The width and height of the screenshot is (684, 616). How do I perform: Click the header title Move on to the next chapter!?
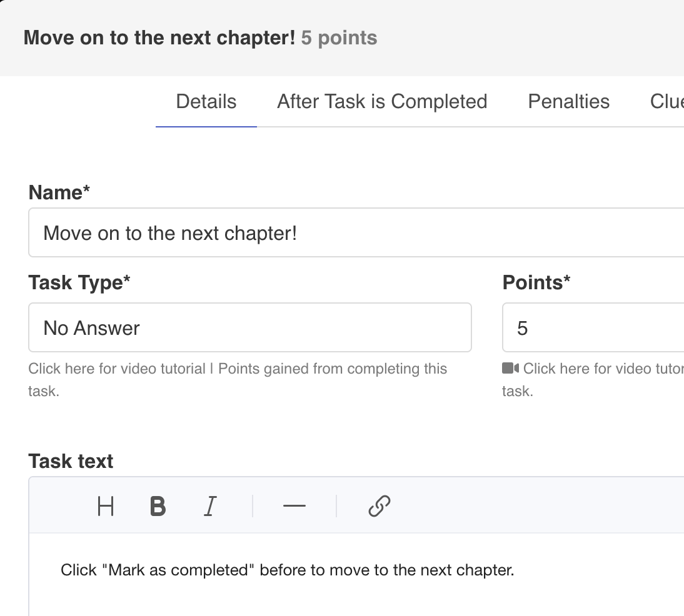point(159,38)
